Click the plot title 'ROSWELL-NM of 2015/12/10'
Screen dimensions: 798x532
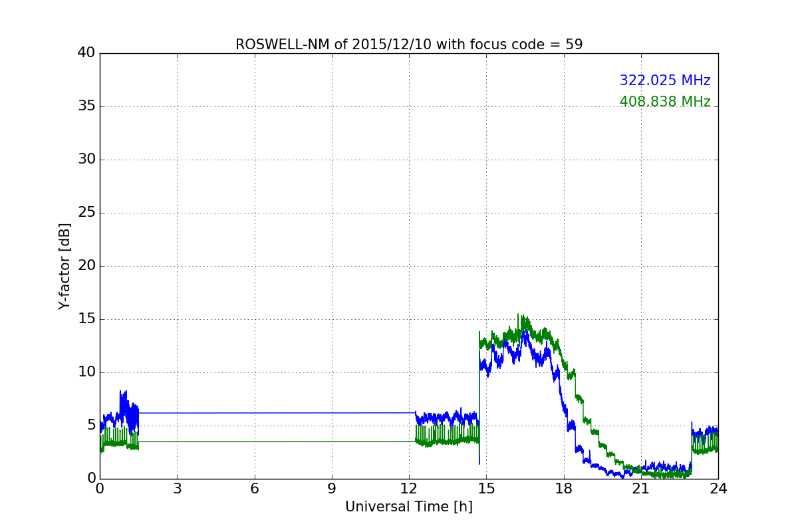click(x=409, y=45)
